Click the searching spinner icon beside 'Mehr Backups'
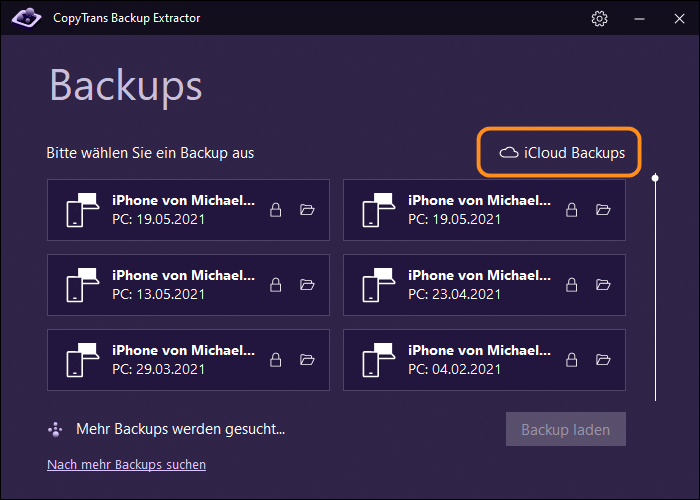The image size is (700, 500). [55, 429]
